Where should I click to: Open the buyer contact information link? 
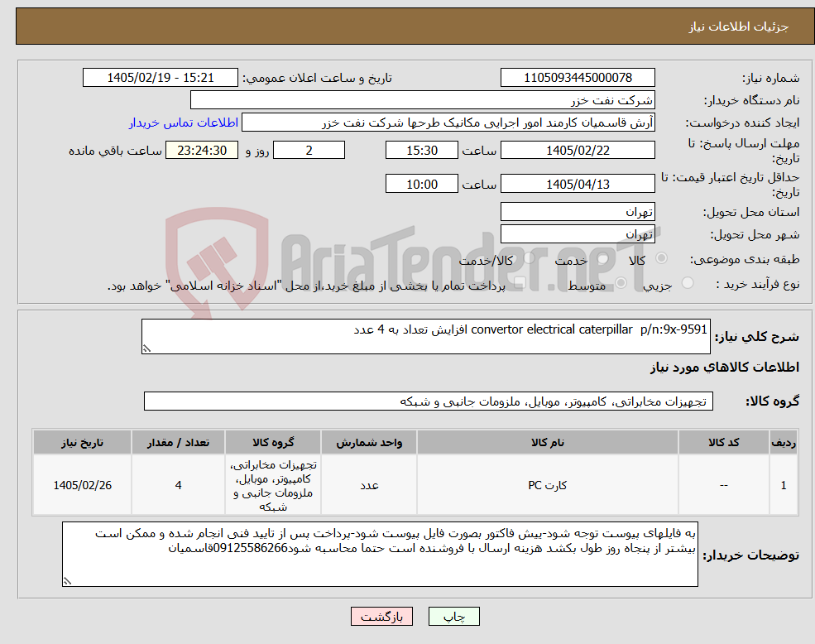click(183, 123)
